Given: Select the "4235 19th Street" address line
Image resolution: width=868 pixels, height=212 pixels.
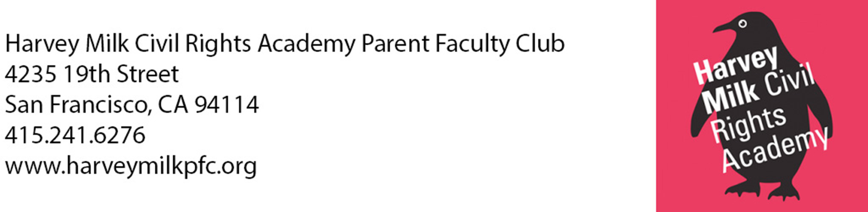Looking at the screenshot, I should click(92, 74).
